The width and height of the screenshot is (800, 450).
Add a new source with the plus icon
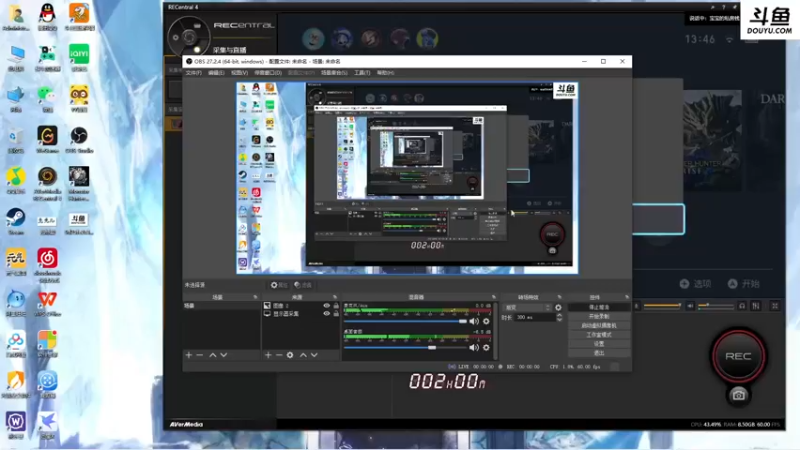coord(268,355)
